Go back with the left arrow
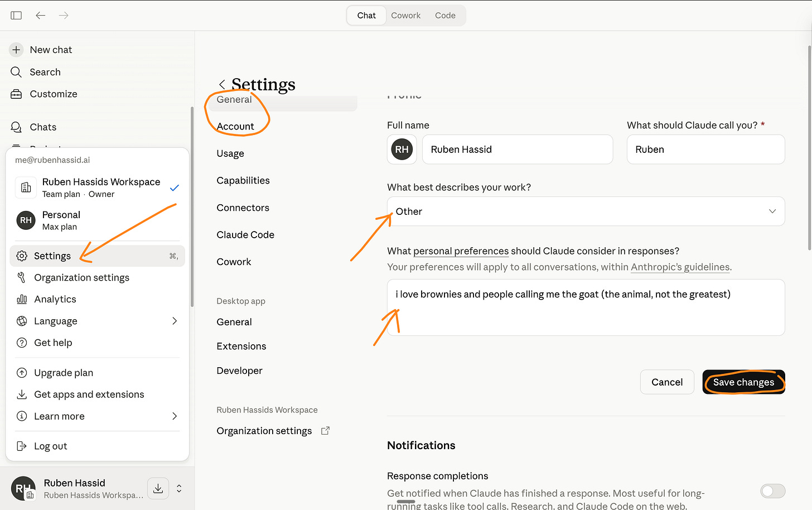Screen dimensions: 812x510 (41, 16)
